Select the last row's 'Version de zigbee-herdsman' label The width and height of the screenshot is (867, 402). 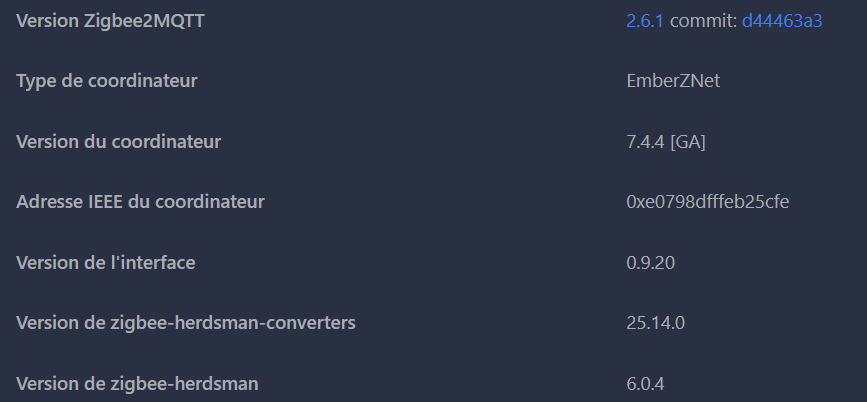pyautogui.click(x=138, y=384)
